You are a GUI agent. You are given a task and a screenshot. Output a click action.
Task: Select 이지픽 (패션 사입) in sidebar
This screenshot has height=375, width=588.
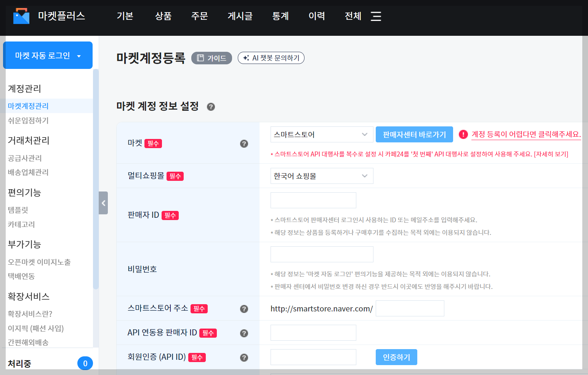click(x=36, y=328)
